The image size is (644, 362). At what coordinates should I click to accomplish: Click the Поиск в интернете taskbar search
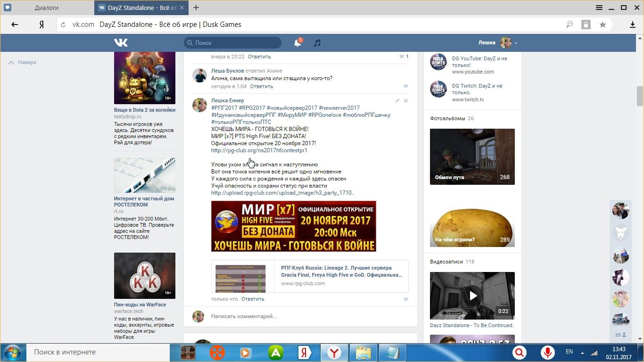point(99,352)
